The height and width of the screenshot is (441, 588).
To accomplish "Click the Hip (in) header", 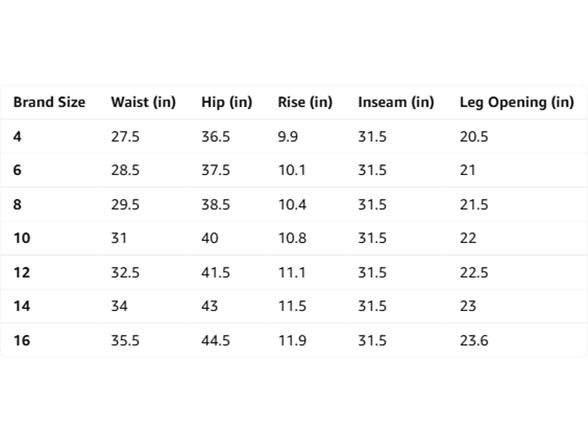I will point(227,102).
